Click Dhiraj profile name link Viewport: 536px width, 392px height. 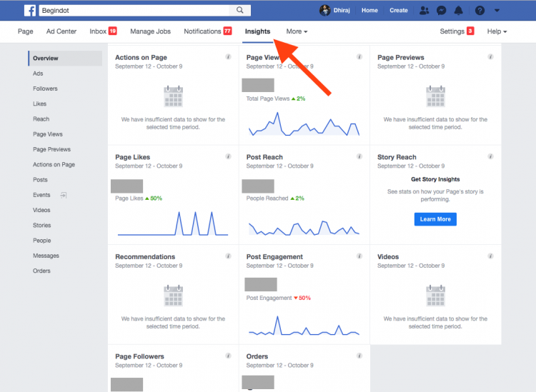[x=342, y=11]
